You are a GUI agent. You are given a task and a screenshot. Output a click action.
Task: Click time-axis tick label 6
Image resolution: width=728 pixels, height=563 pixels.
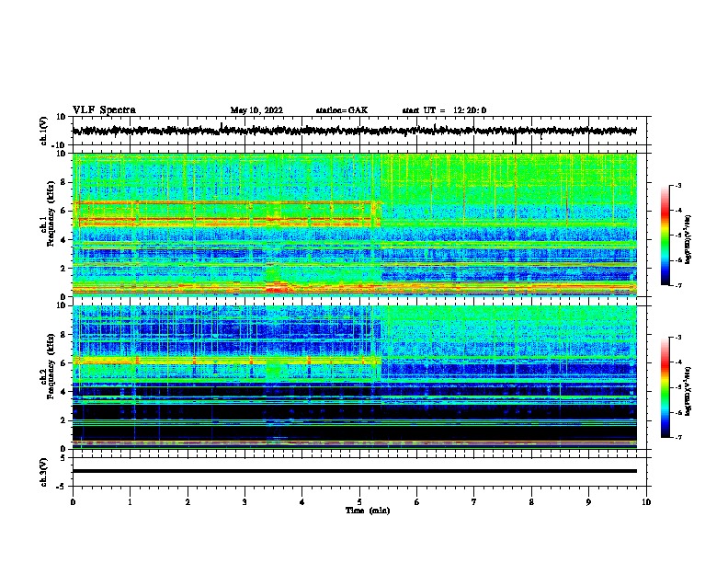(x=417, y=502)
